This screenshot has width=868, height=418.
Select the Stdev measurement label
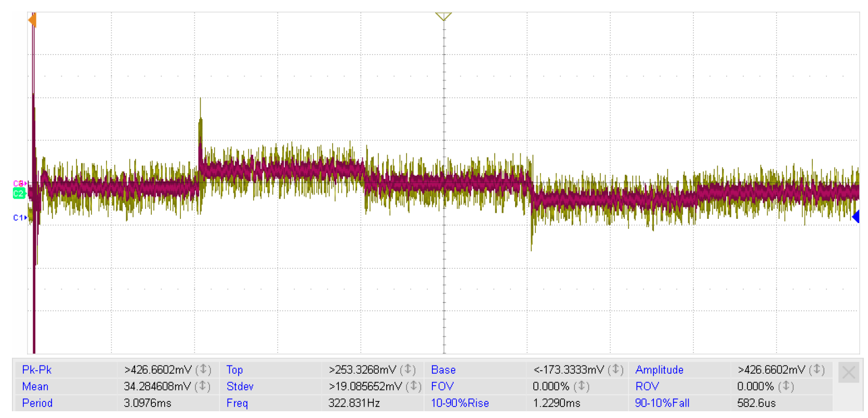pyautogui.click(x=240, y=386)
